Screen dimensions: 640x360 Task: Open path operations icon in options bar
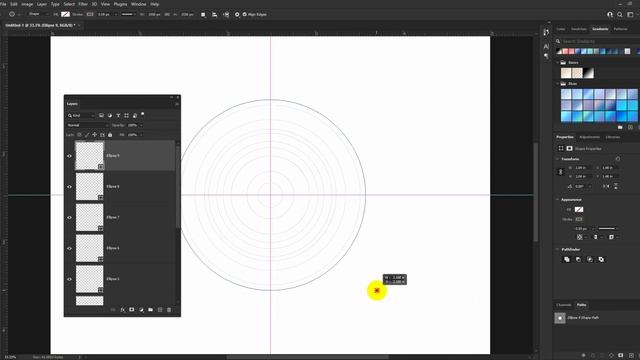[203, 14]
